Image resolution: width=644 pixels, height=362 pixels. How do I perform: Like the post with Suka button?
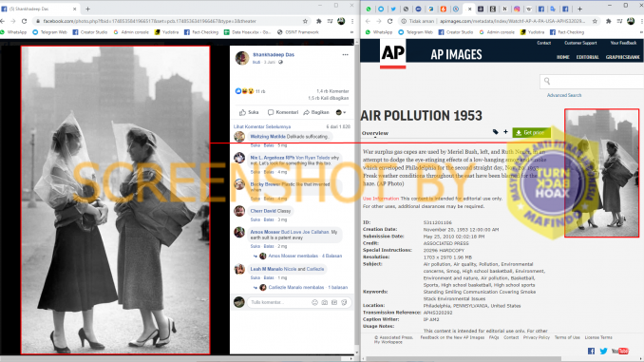click(249, 112)
